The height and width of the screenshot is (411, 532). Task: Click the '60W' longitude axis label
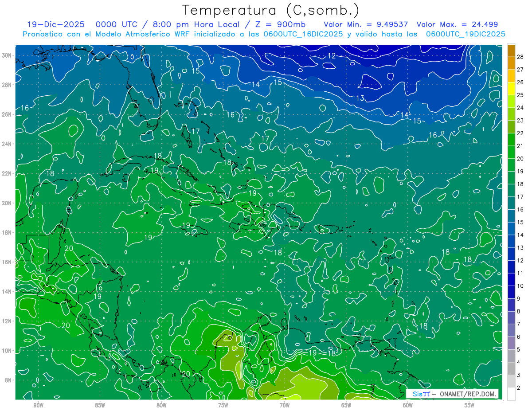click(408, 405)
